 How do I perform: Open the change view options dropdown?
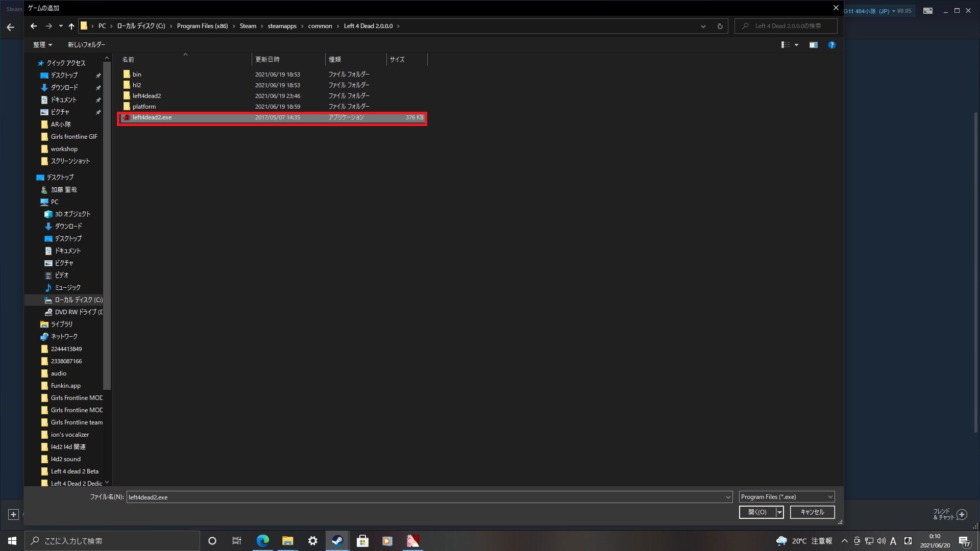(796, 45)
